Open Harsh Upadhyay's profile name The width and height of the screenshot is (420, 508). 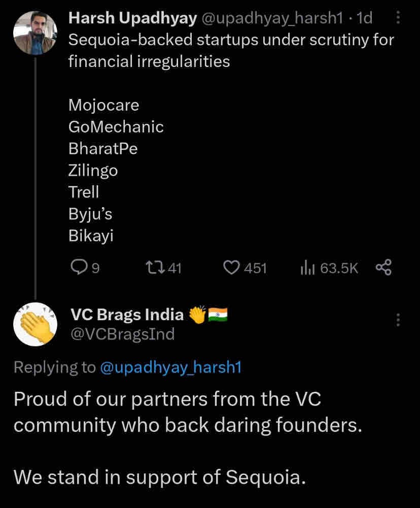(x=132, y=18)
